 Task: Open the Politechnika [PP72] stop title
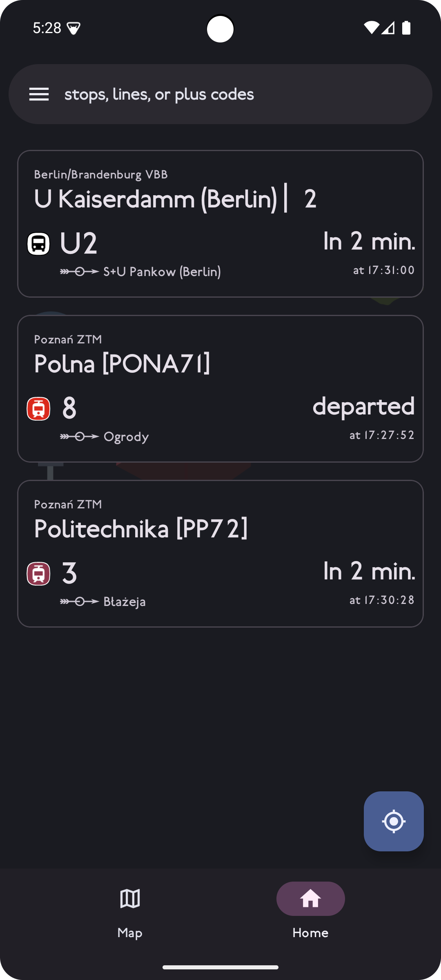point(141,529)
